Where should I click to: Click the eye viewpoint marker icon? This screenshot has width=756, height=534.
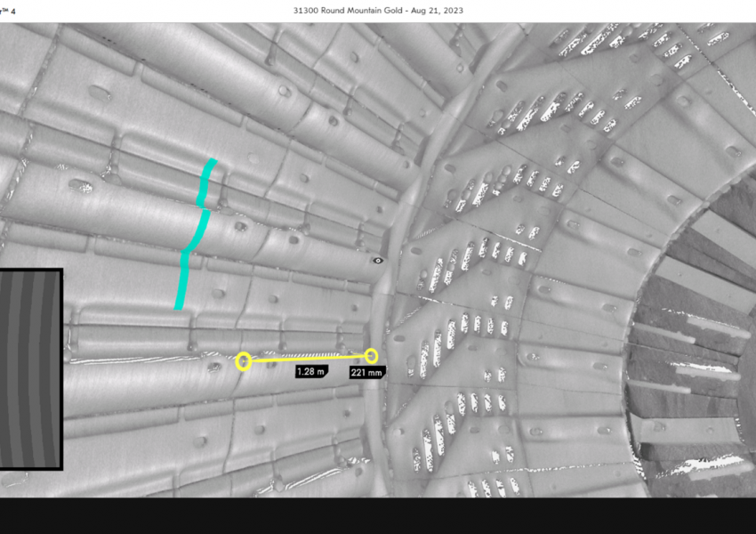click(x=378, y=261)
